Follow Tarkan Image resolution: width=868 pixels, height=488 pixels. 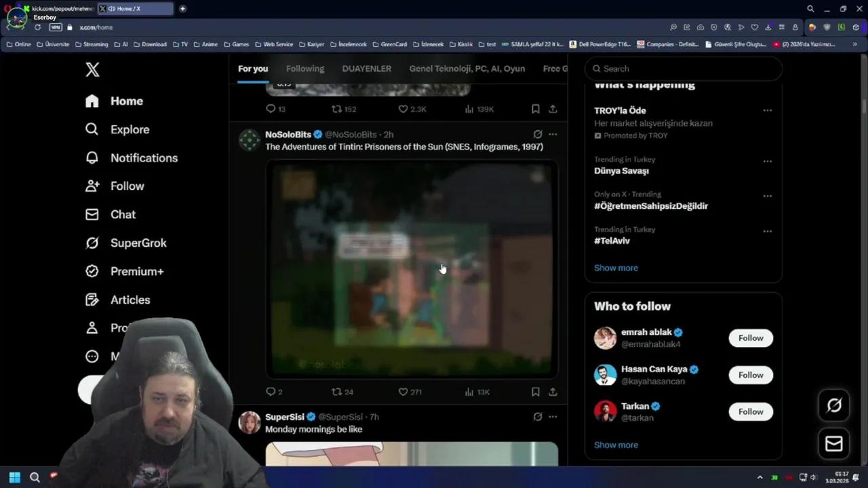(x=751, y=412)
